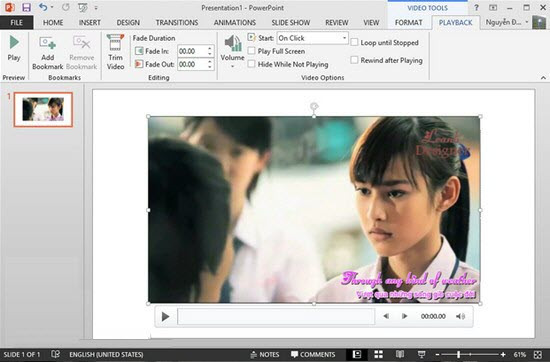Start Slide Show from status bar
The image size is (550, 362).
click(x=422, y=354)
